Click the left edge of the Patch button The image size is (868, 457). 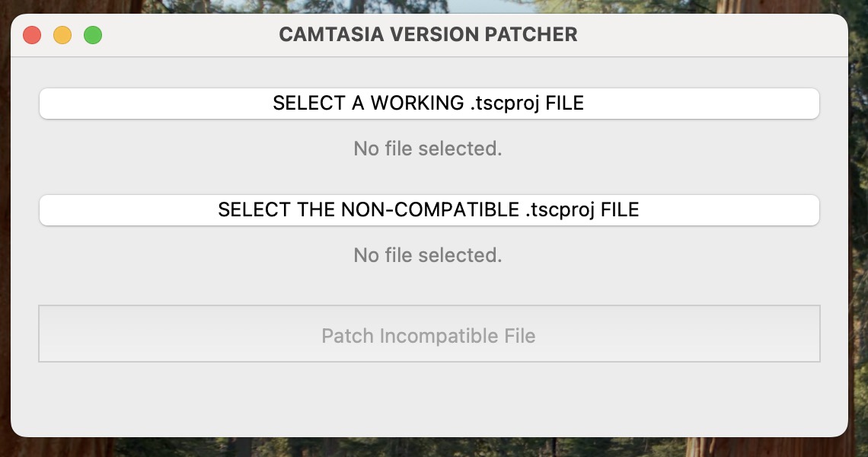(47, 335)
